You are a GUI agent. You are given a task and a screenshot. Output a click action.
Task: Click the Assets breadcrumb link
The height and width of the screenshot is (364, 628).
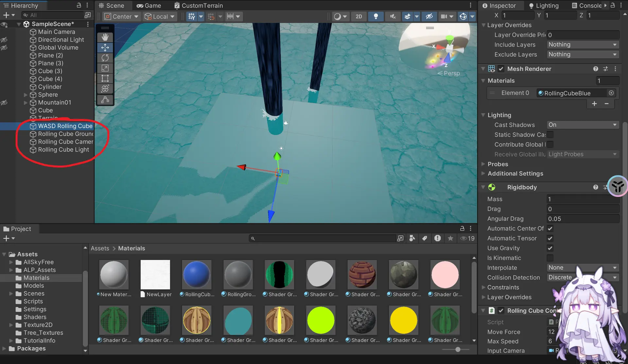(100, 248)
